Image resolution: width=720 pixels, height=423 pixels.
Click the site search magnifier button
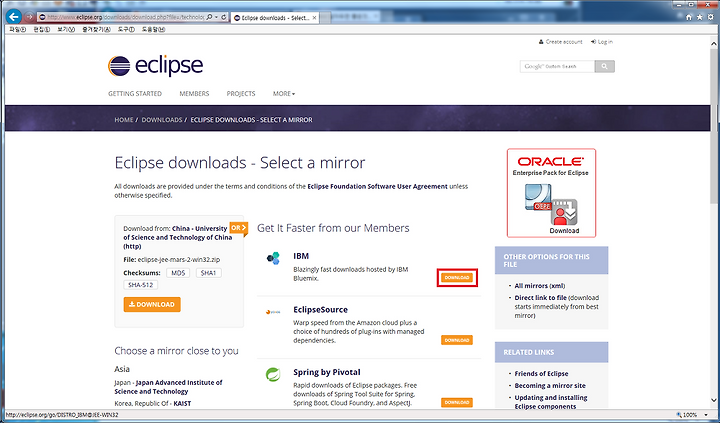(604, 66)
